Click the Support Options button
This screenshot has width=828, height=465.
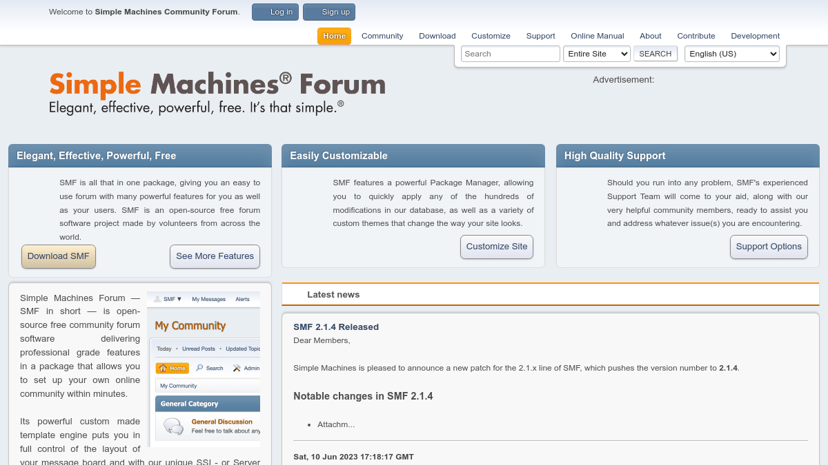pyautogui.click(x=769, y=247)
